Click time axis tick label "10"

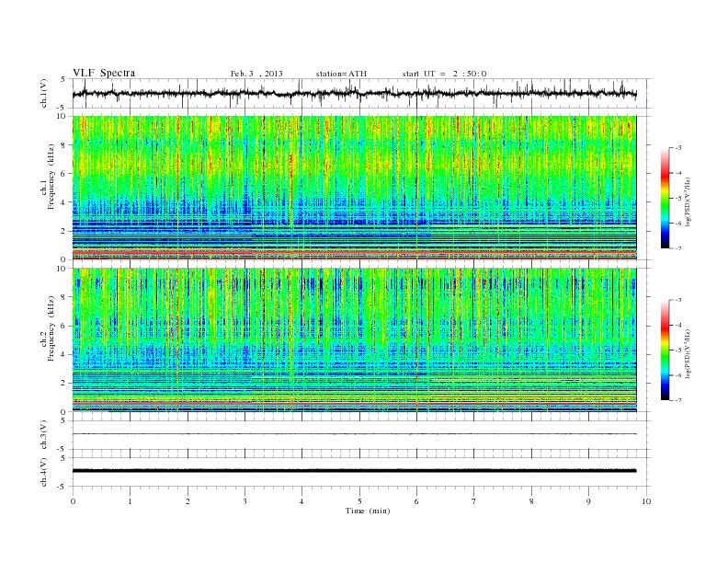(x=646, y=501)
